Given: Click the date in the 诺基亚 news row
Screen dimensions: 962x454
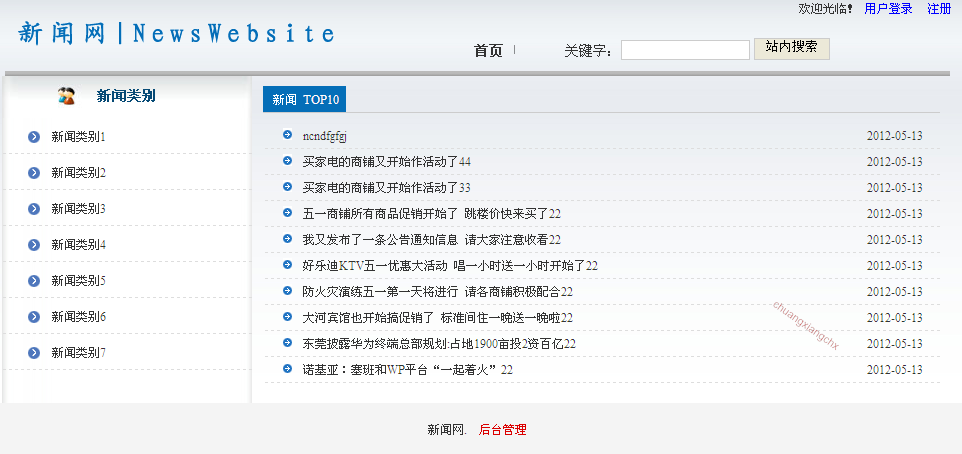Looking at the screenshot, I should click(894, 370).
